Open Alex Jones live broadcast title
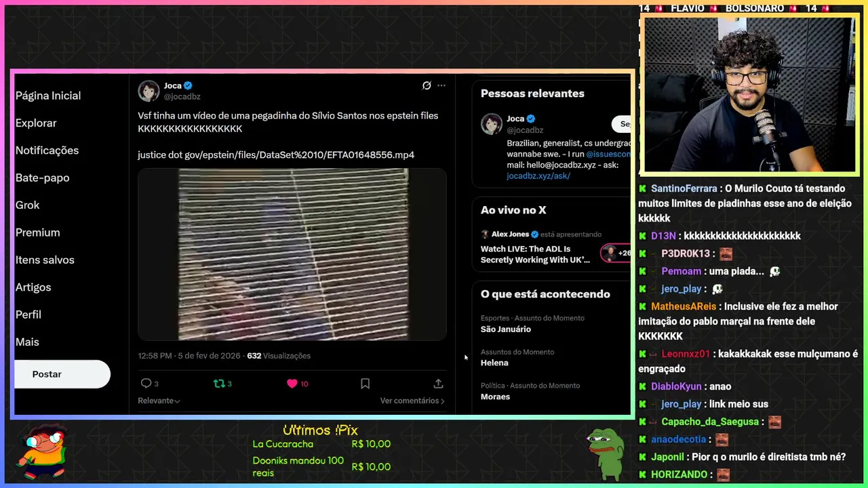This screenshot has height=488, width=868. (536, 254)
